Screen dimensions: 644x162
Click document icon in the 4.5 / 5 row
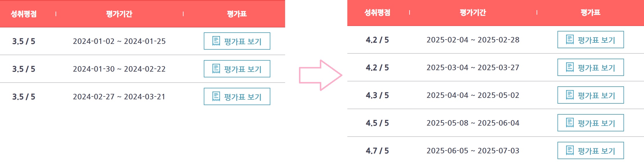click(570, 123)
